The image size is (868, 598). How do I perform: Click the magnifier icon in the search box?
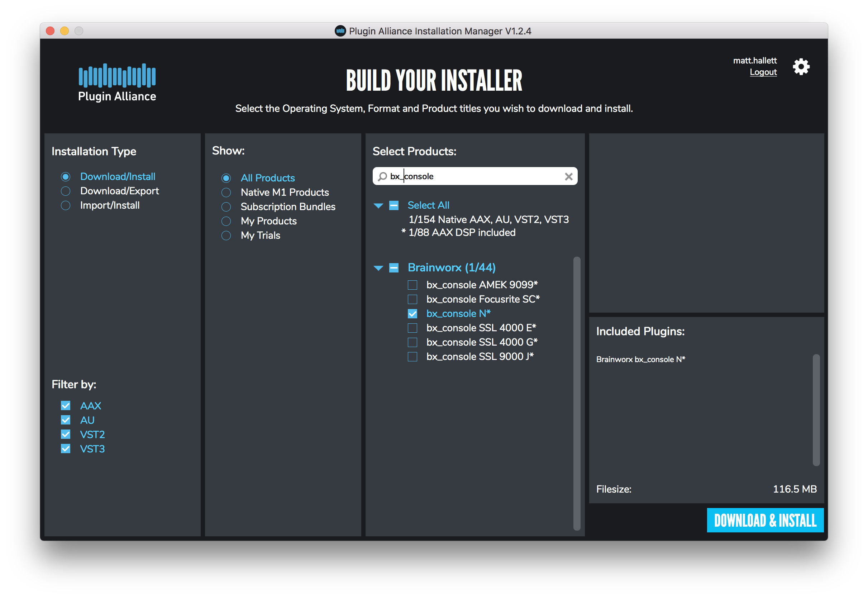point(382,176)
